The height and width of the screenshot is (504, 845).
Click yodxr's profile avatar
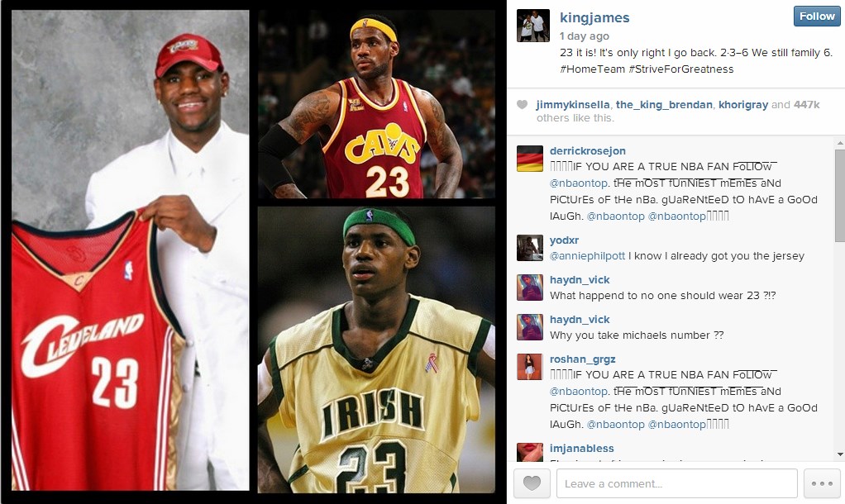click(530, 248)
